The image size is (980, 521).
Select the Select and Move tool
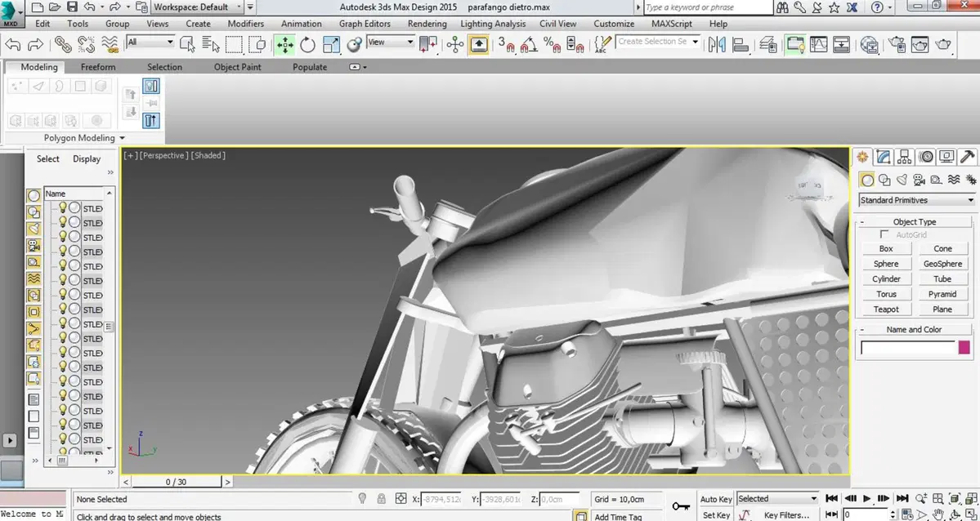(285, 44)
